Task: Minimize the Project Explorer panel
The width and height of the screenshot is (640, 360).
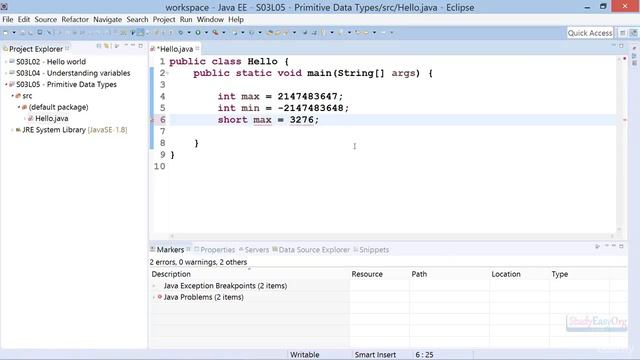Action: tap(133, 46)
